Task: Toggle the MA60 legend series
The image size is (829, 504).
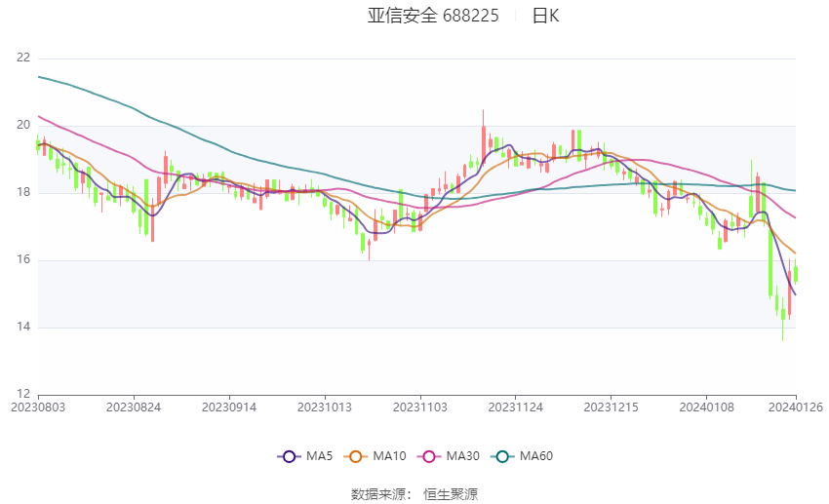Action: tap(522, 456)
